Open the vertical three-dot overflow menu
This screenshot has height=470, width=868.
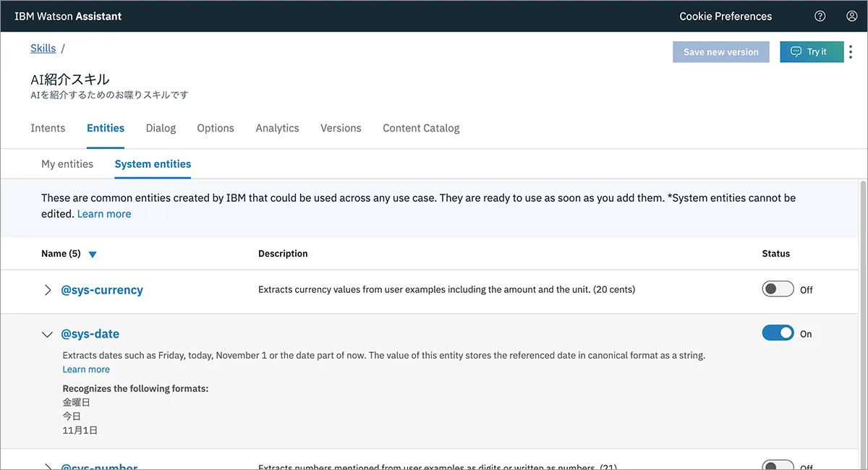point(851,51)
